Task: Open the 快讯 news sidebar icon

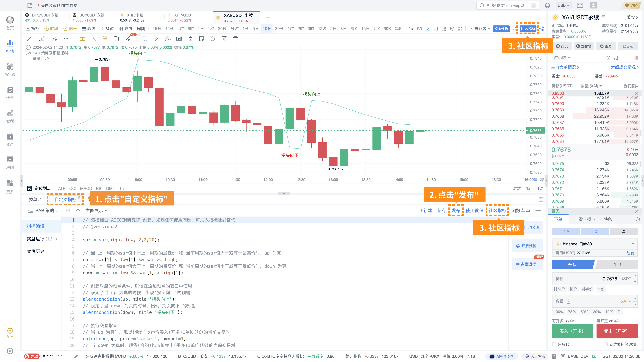Action: [x=10, y=93]
